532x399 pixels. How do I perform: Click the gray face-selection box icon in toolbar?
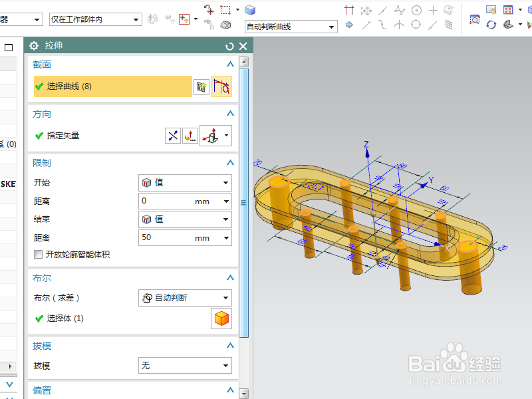(x=225, y=25)
